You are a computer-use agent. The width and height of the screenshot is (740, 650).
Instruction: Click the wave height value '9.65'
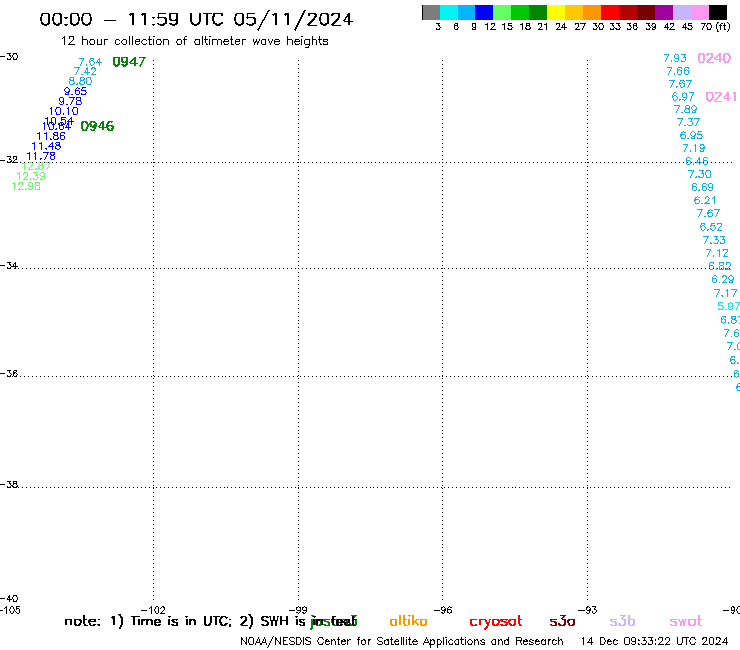tap(75, 91)
